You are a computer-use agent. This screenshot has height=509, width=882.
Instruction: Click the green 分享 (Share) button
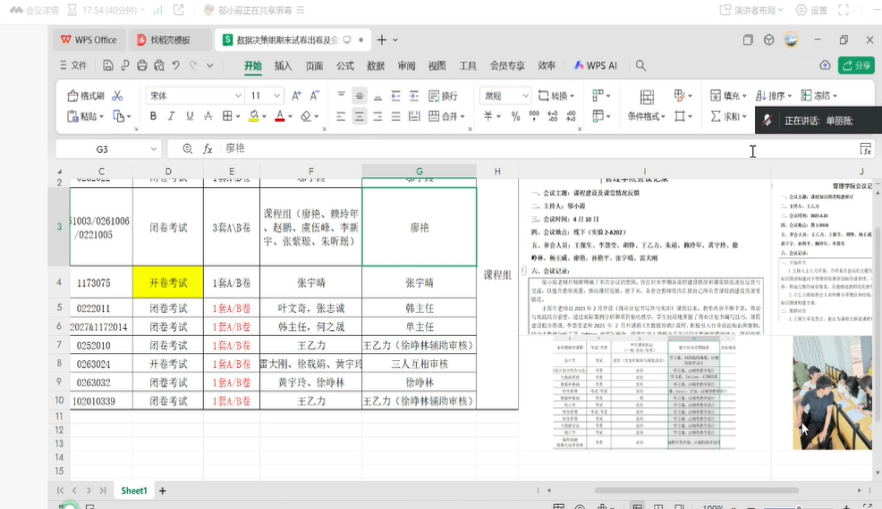(x=857, y=65)
